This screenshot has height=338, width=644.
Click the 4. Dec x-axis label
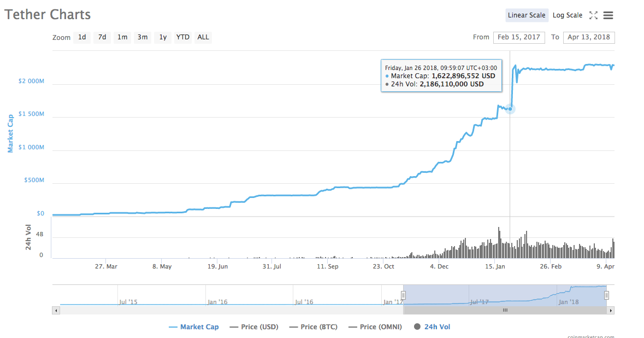pos(439,266)
